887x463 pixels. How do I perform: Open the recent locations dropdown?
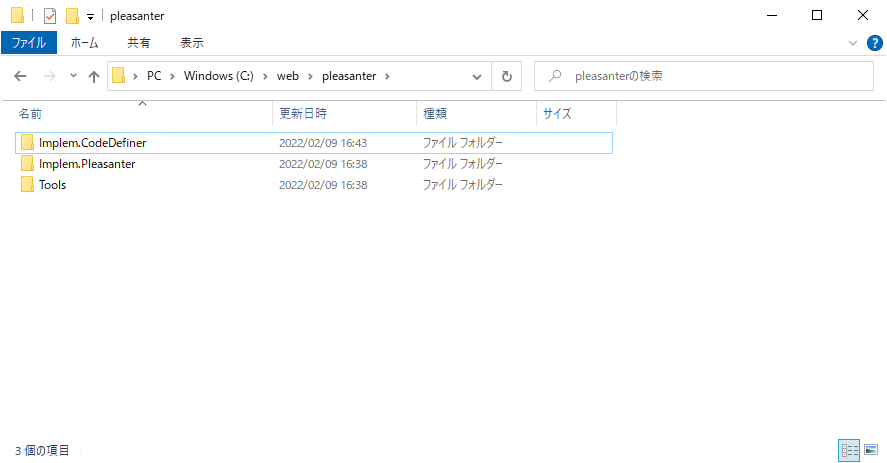pyautogui.click(x=73, y=76)
